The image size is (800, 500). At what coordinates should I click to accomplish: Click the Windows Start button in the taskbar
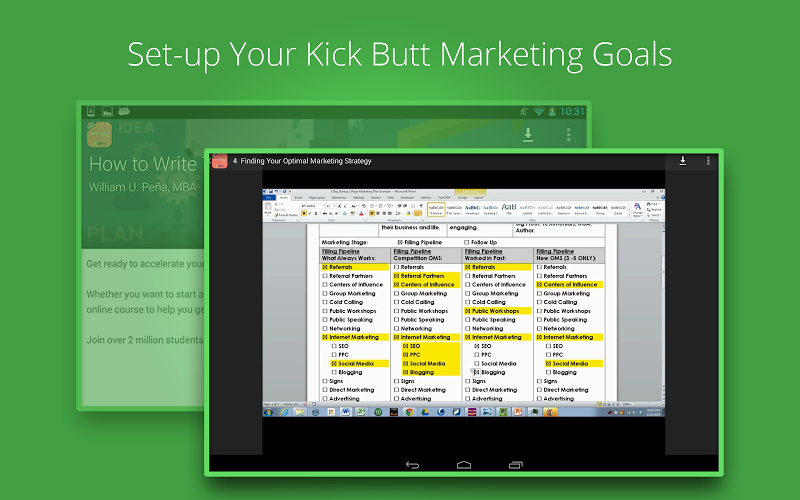[x=268, y=412]
